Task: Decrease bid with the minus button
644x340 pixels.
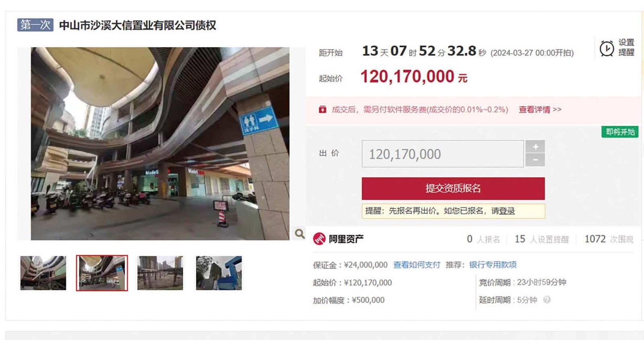Action: (535, 160)
